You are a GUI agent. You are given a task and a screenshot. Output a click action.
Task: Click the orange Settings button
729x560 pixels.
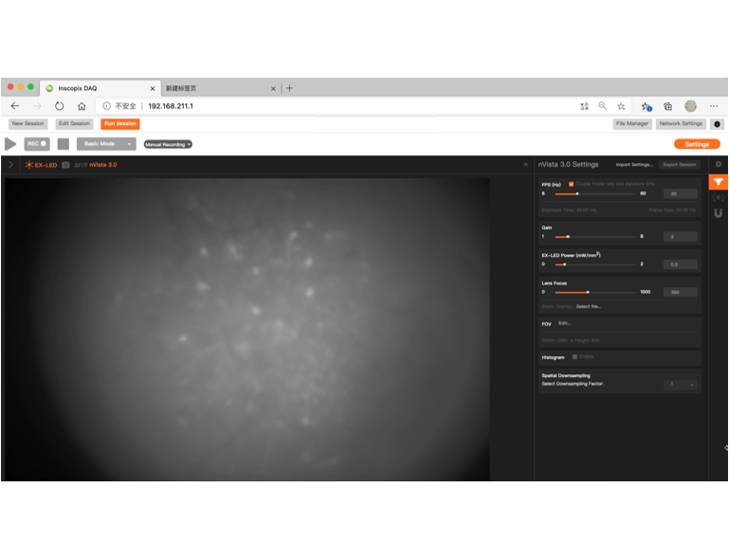click(697, 145)
